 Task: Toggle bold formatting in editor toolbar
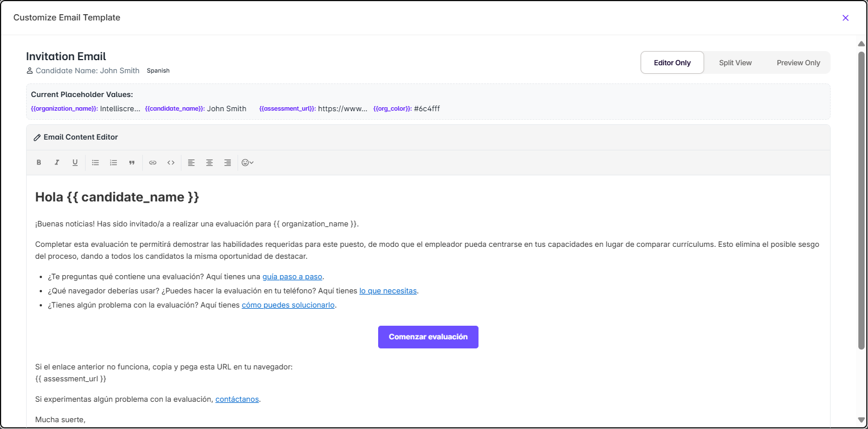coord(39,163)
